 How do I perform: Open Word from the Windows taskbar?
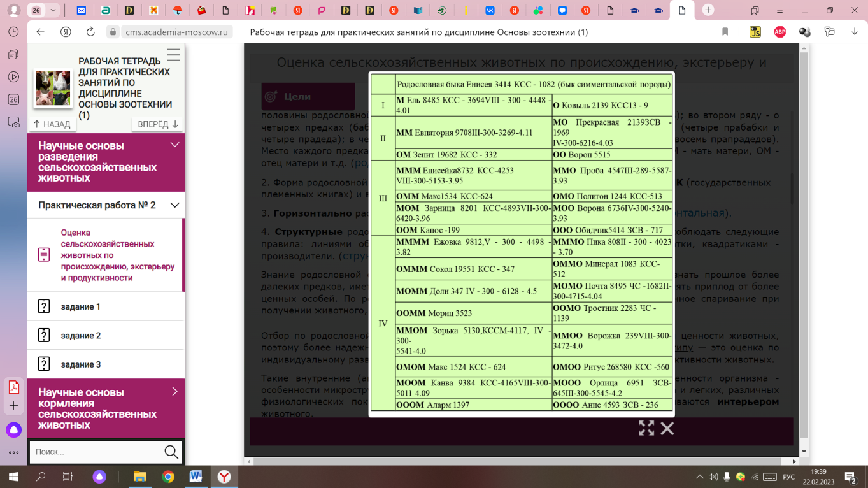point(196,477)
